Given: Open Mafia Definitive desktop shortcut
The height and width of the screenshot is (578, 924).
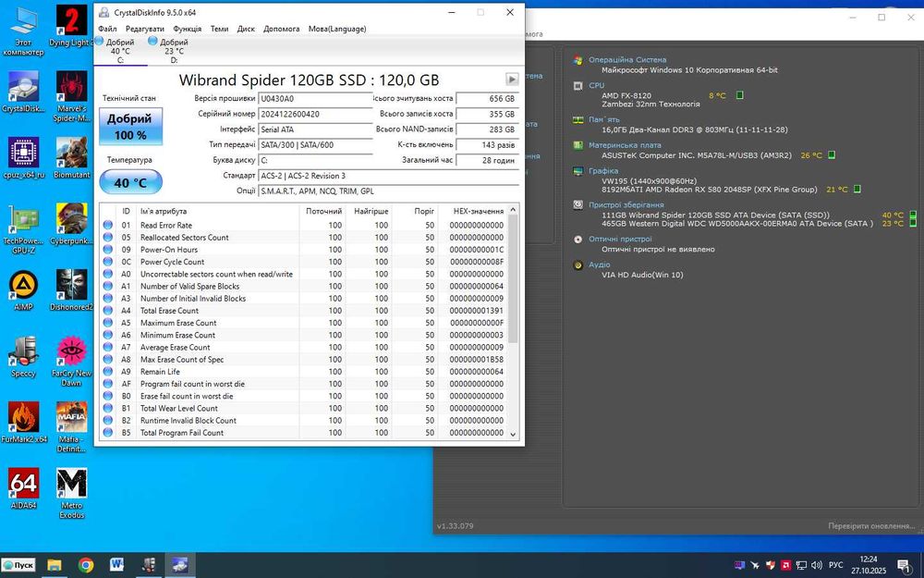Looking at the screenshot, I should pos(71,427).
